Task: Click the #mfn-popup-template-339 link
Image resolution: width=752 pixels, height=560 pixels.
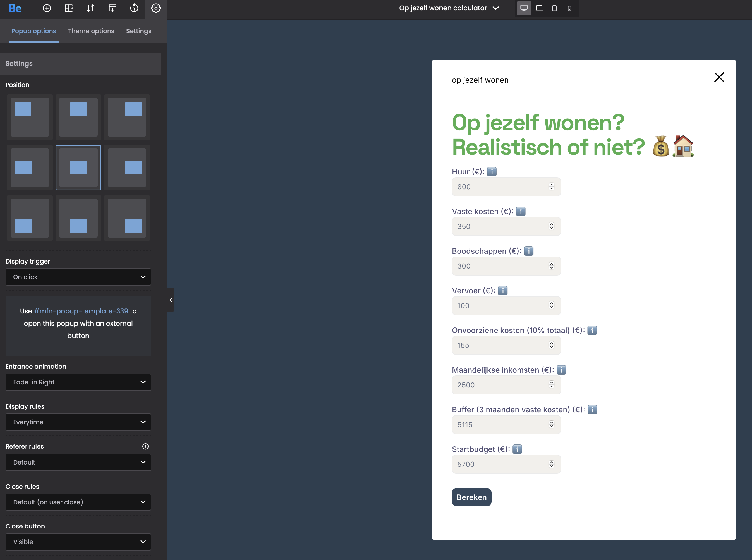Action: click(81, 311)
